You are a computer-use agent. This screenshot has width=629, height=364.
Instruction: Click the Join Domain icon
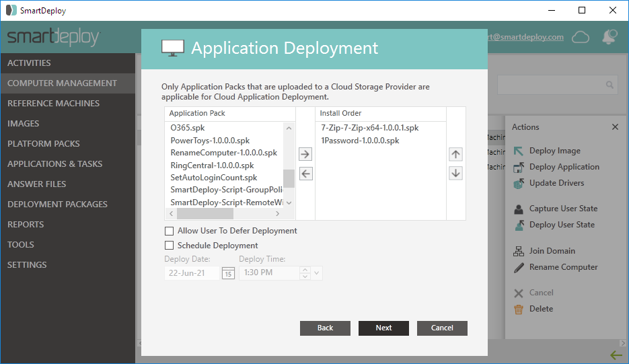pos(518,251)
